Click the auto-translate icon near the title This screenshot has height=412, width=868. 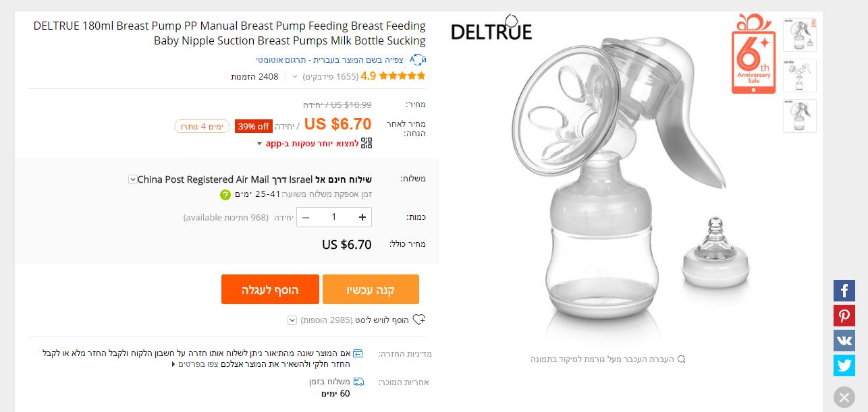point(418,59)
